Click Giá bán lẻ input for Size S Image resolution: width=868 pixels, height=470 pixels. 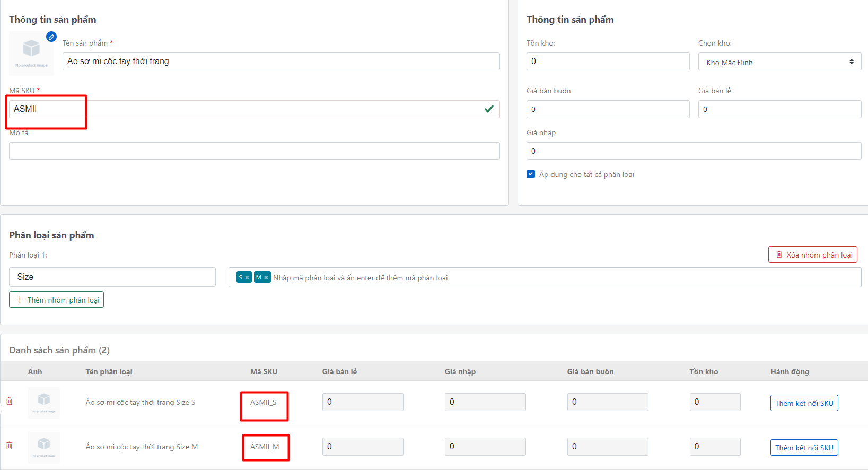363,402
